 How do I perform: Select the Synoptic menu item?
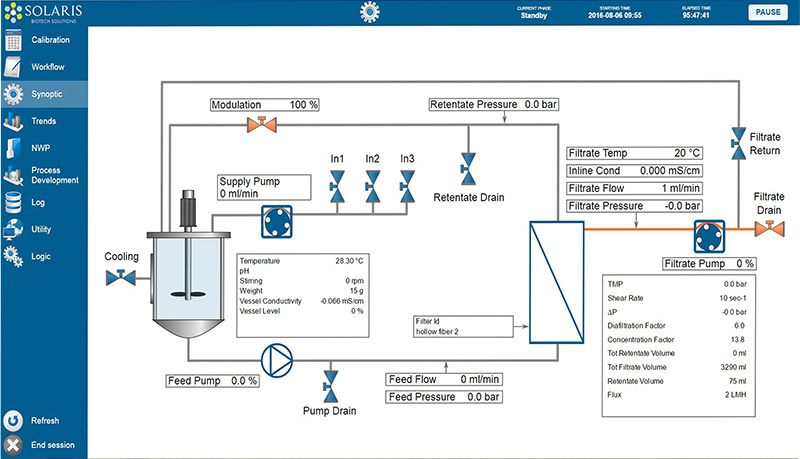[x=44, y=94]
